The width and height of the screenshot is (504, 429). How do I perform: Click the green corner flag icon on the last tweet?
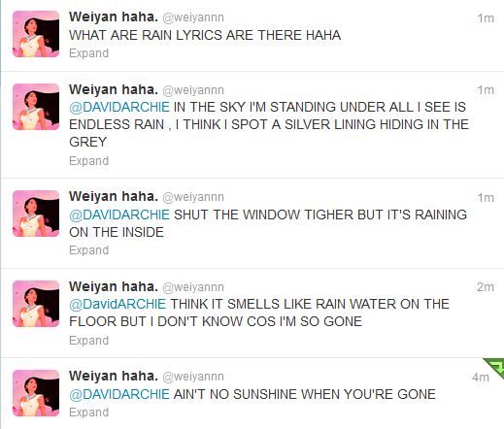(496, 366)
